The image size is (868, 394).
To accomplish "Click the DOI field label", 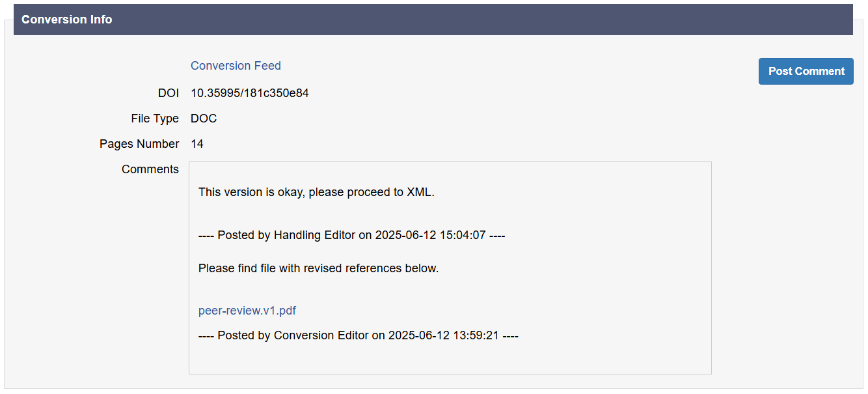I will pyautogui.click(x=168, y=93).
